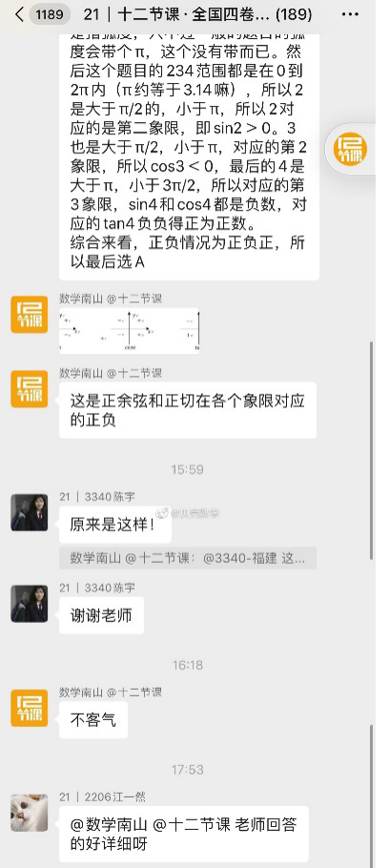
Task: Tap the 谢谢老师 message bubble
Action: [x=101, y=615]
